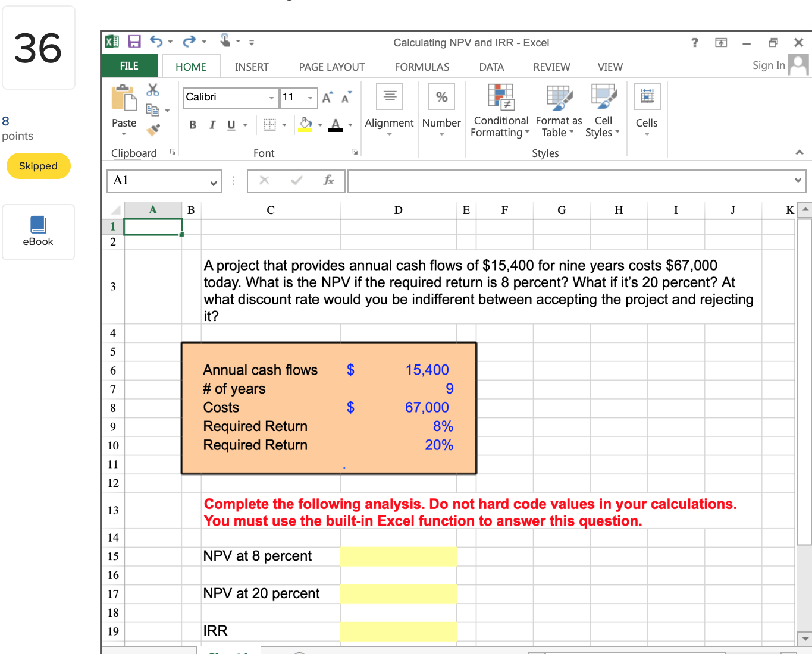Open the font size dropdown
Screen dimensions: 812x654
point(310,98)
